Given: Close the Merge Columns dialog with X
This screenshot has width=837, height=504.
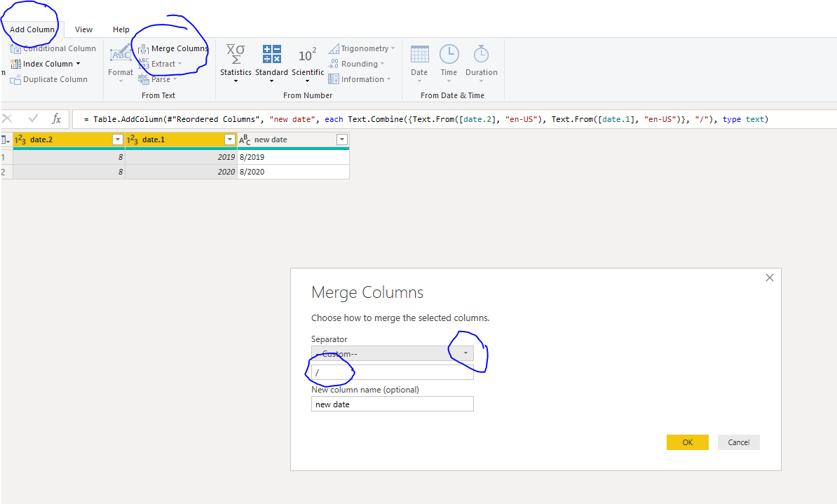Looking at the screenshot, I should coord(769,278).
